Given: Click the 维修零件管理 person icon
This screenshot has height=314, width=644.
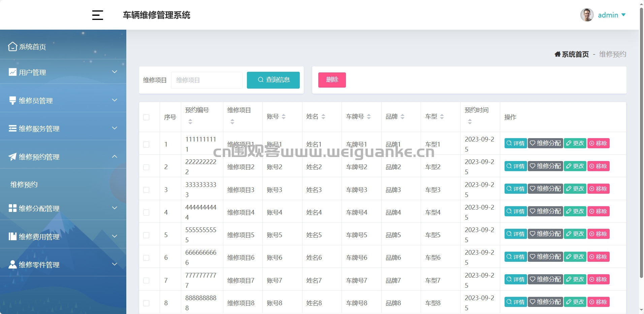Looking at the screenshot, I should [12, 264].
